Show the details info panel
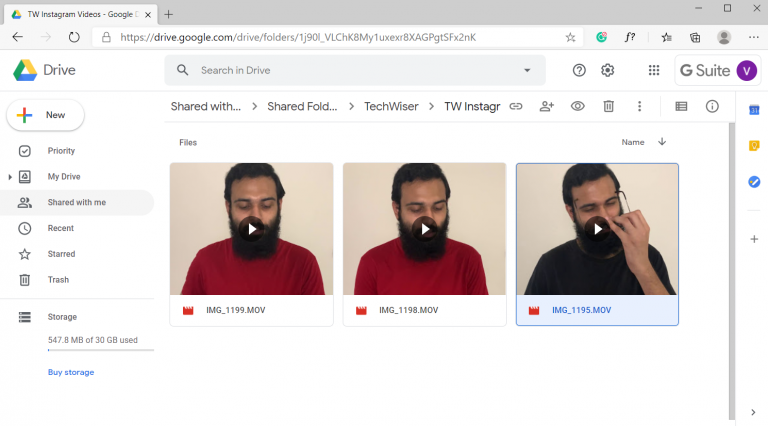The height and width of the screenshot is (426, 768). [x=712, y=106]
